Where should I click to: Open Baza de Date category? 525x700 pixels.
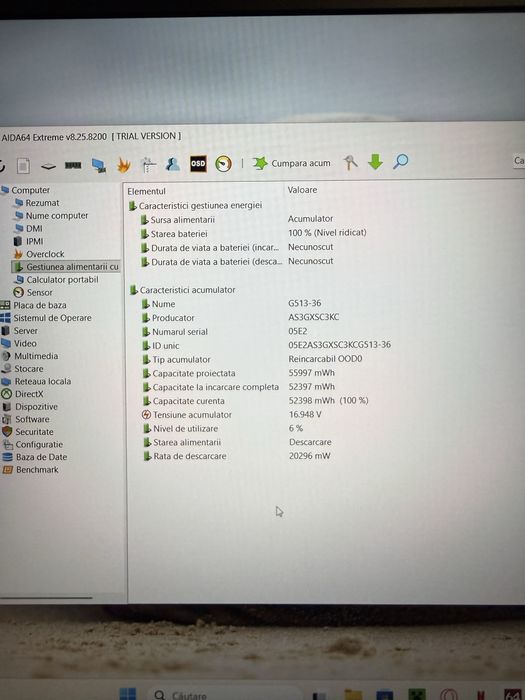(35, 457)
